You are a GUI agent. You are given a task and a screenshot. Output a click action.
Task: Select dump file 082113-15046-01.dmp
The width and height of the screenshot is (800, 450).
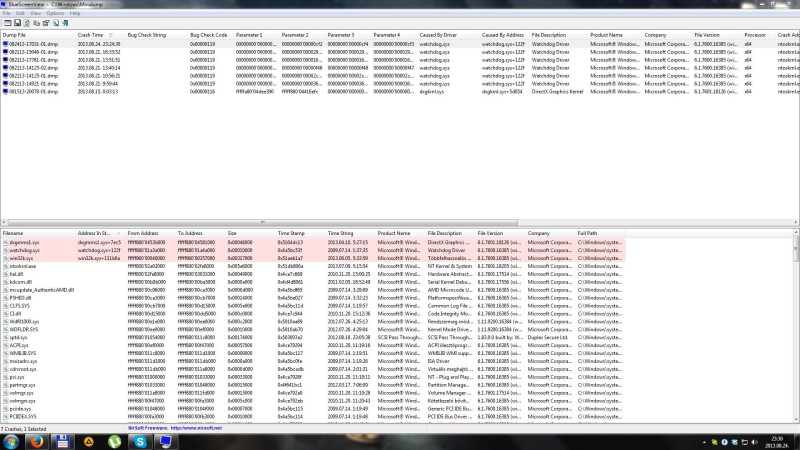tap(33, 52)
